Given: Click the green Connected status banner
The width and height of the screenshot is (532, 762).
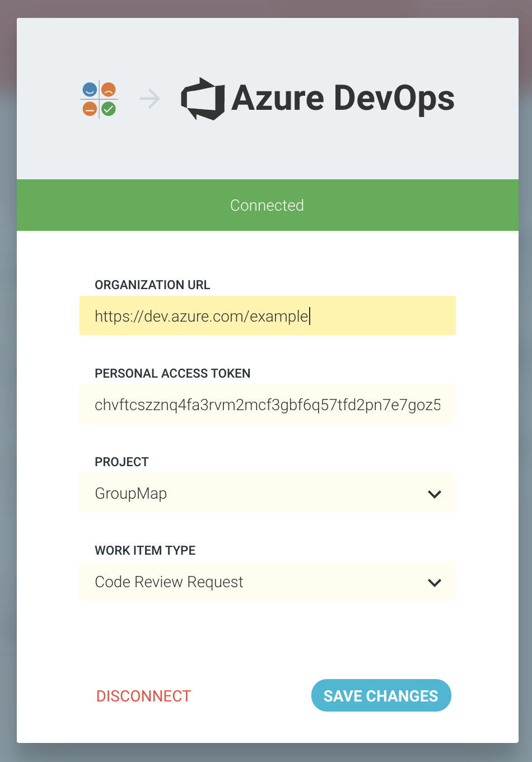Looking at the screenshot, I should pos(266,205).
